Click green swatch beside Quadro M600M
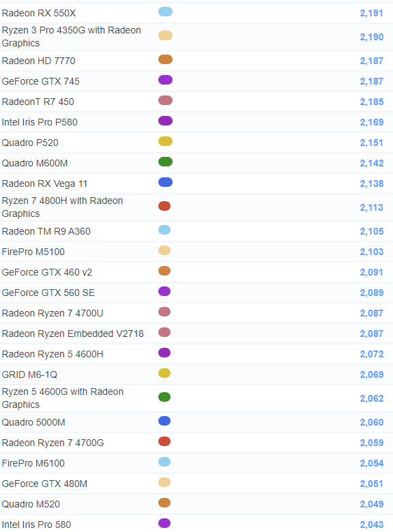393x532 pixels. pyautogui.click(x=165, y=162)
